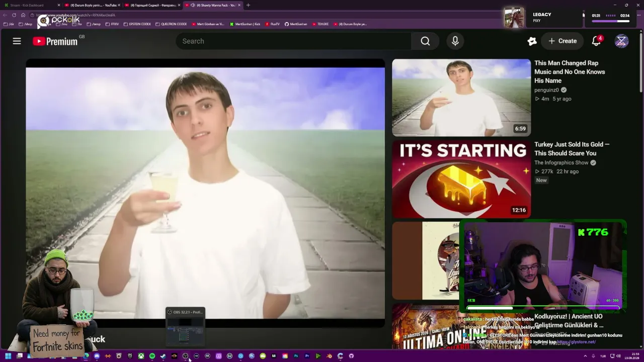The image size is (644, 362).
Task: Click the sparkle icon beside Create
Action: point(532,41)
